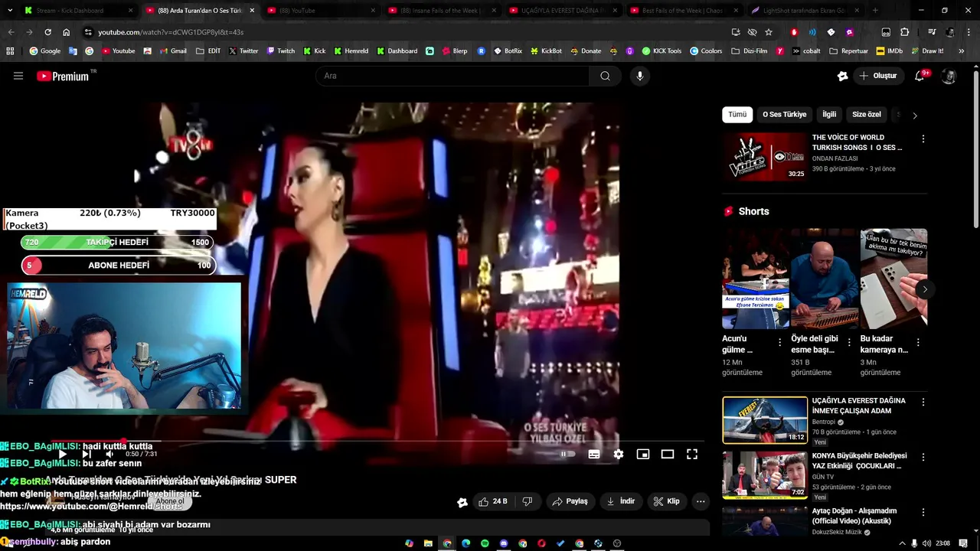This screenshot has width=980, height=551.
Task: Select the O Ses Türkiye chip
Action: (784, 114)
